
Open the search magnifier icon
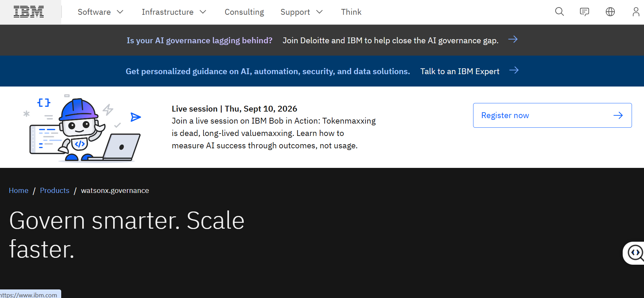(559, 12)
